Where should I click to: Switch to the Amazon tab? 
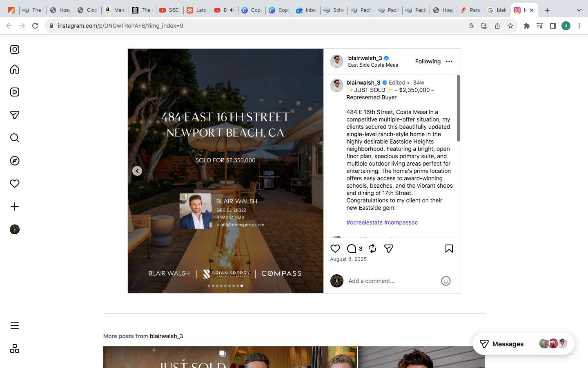(114, 10)
